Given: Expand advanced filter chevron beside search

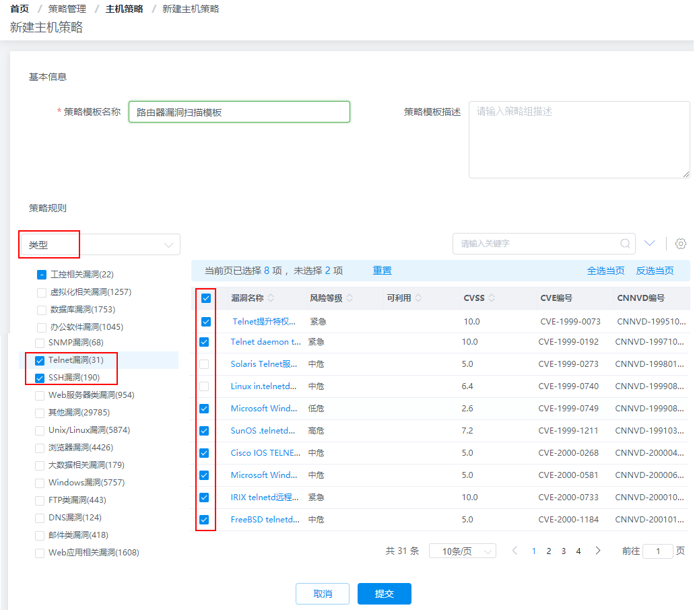Looking at the screenshot, I should click(650, 244).
